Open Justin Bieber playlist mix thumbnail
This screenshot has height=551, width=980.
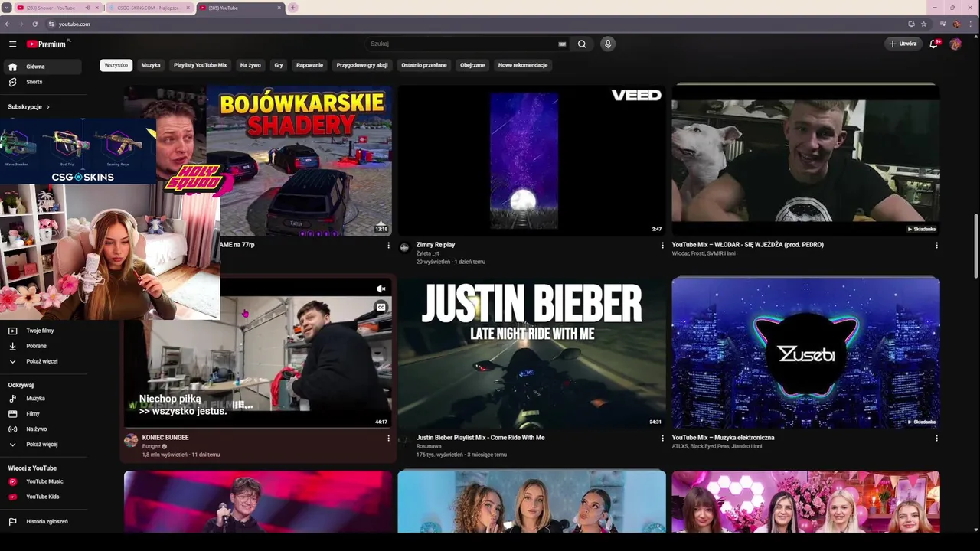pyautogui.click(x=531, y=352)
